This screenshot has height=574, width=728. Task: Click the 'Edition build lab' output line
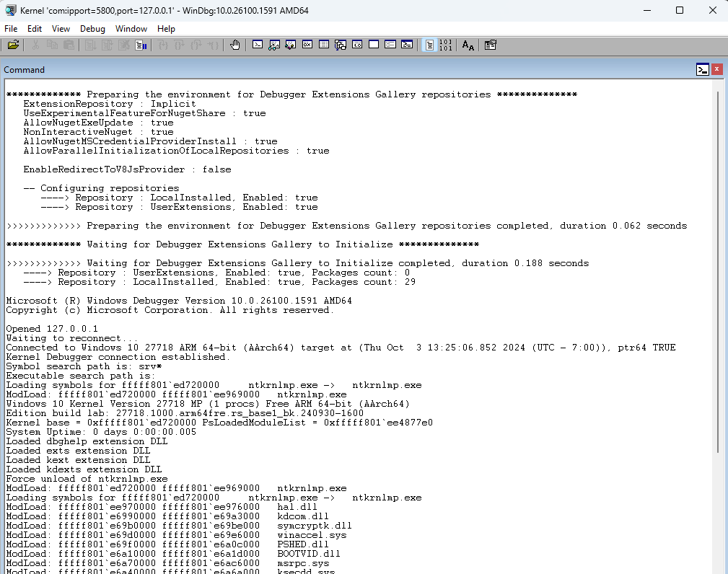click(x=185, y=413)
